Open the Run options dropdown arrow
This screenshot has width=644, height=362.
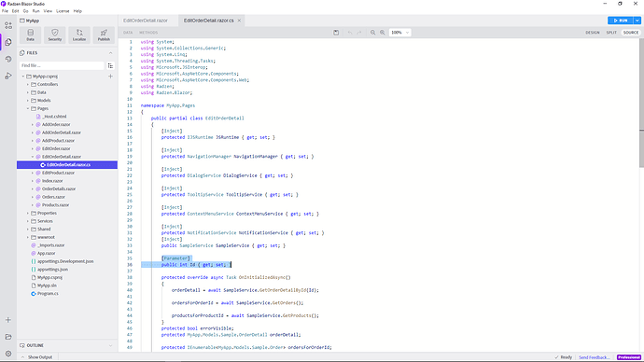coord(637,21)
